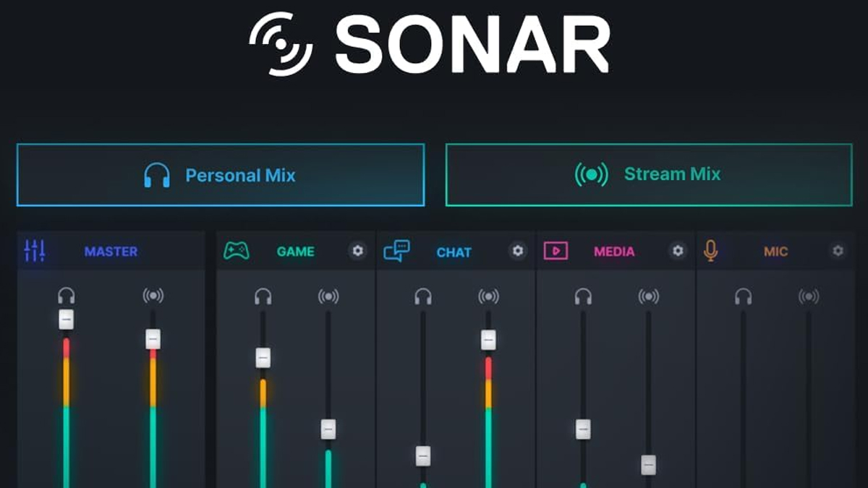This screenshot has width=868, height=488.
Task: Click the MASTER channel label
Action: point(111,252)
